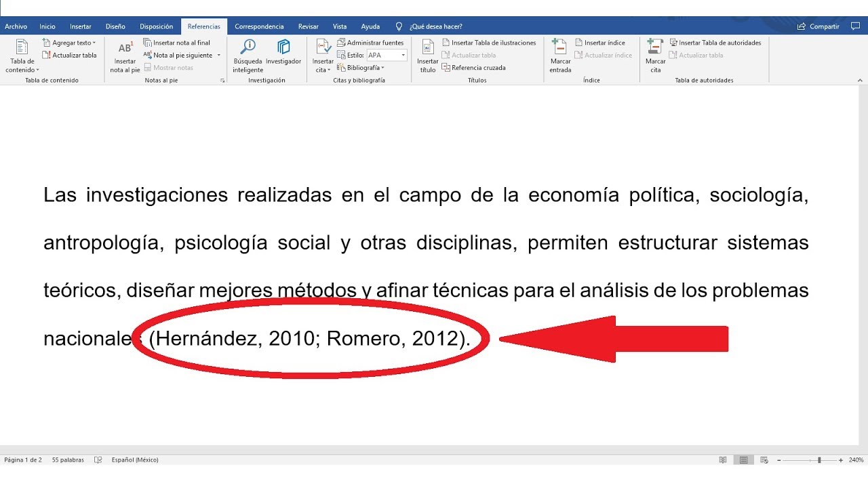Image resolution: width=868 pixels, height=488 pixels.
Task: Launch the Investigador tool
Action: (x=283, y=54)
